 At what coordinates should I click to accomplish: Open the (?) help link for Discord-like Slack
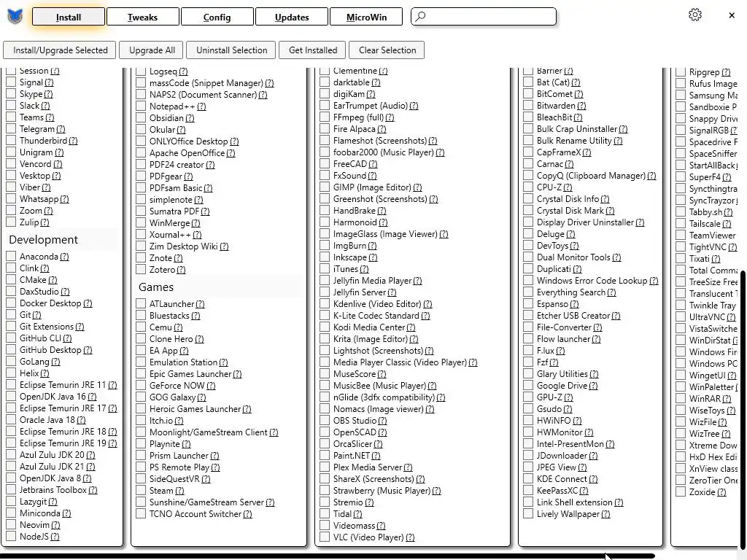click(45, 106)
